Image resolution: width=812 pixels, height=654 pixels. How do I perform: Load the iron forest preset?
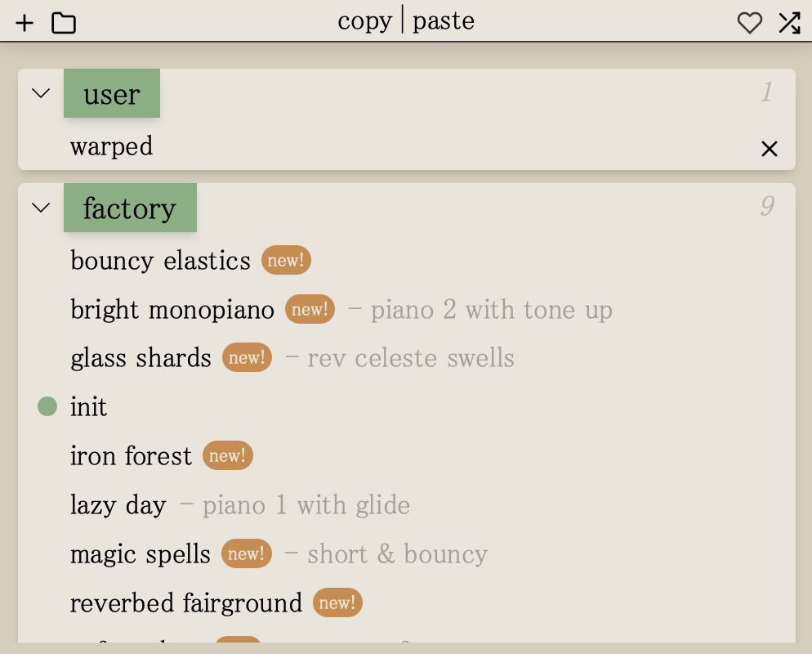coord(131,455)
